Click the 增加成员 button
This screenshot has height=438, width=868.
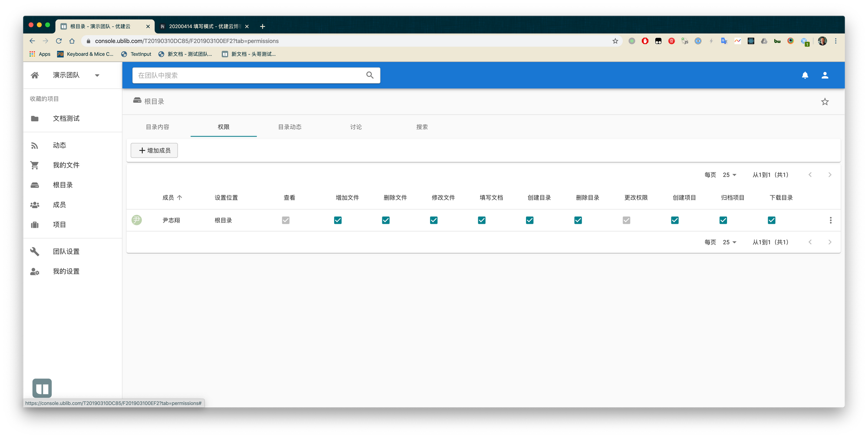pos(154,150)
